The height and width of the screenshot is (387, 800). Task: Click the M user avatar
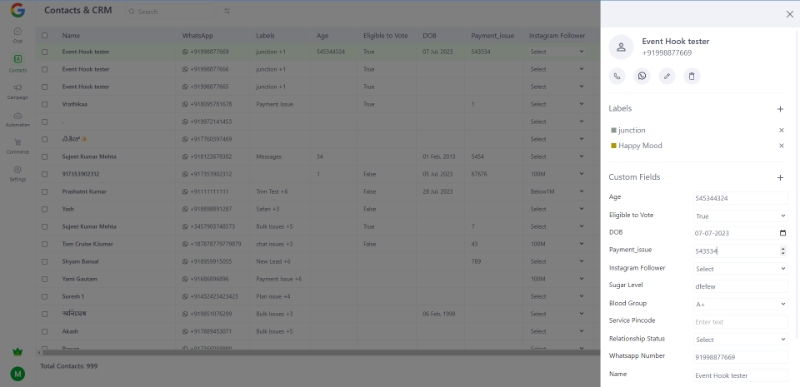(18, 374)
